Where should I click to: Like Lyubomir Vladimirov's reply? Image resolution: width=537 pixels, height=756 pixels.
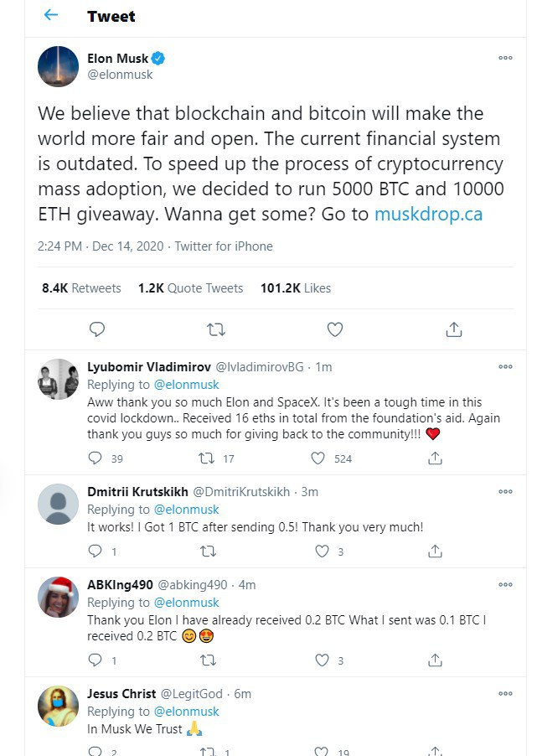pyautogui.click(x=318, y=458)
